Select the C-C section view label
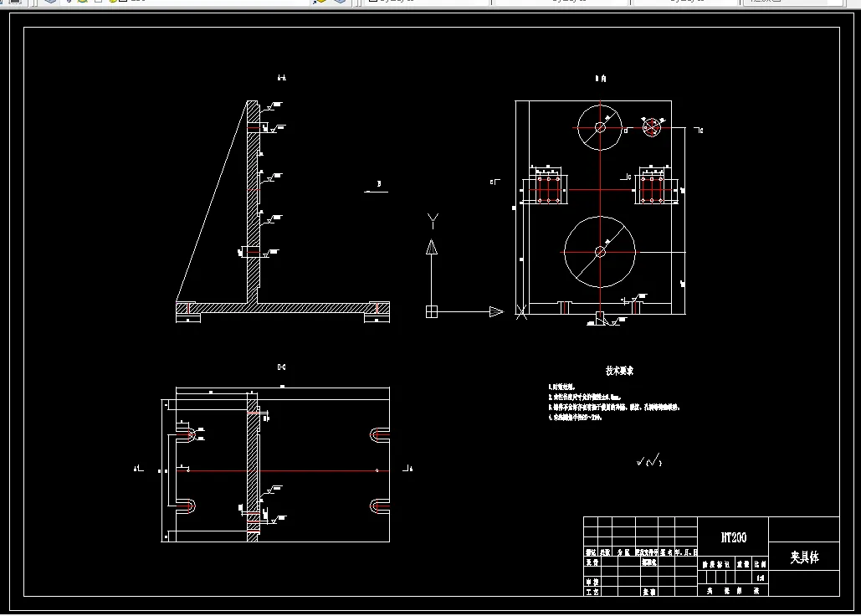 [x=281, y=367]
